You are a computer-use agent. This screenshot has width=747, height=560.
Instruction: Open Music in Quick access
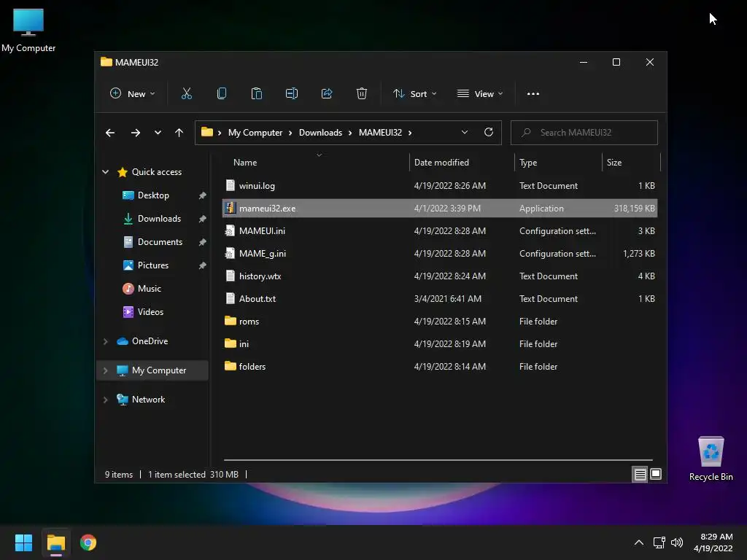tap(149, 289)
